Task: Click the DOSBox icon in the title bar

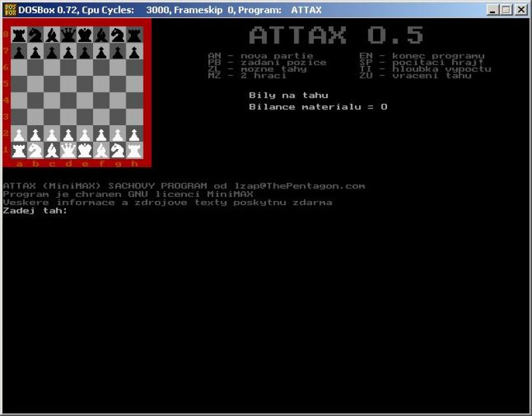Action: (10, 10)
